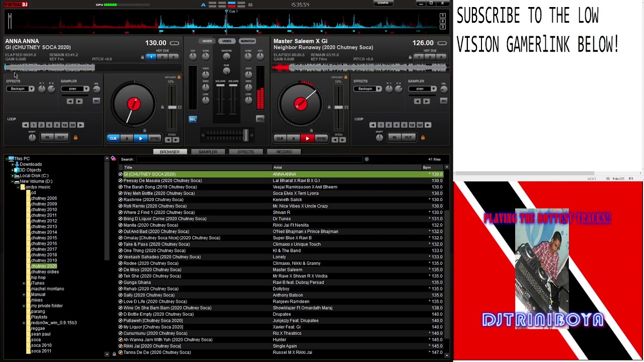644x362 pixels.
Task: Open left deck siren sampler dropdown
Action: 87,89
